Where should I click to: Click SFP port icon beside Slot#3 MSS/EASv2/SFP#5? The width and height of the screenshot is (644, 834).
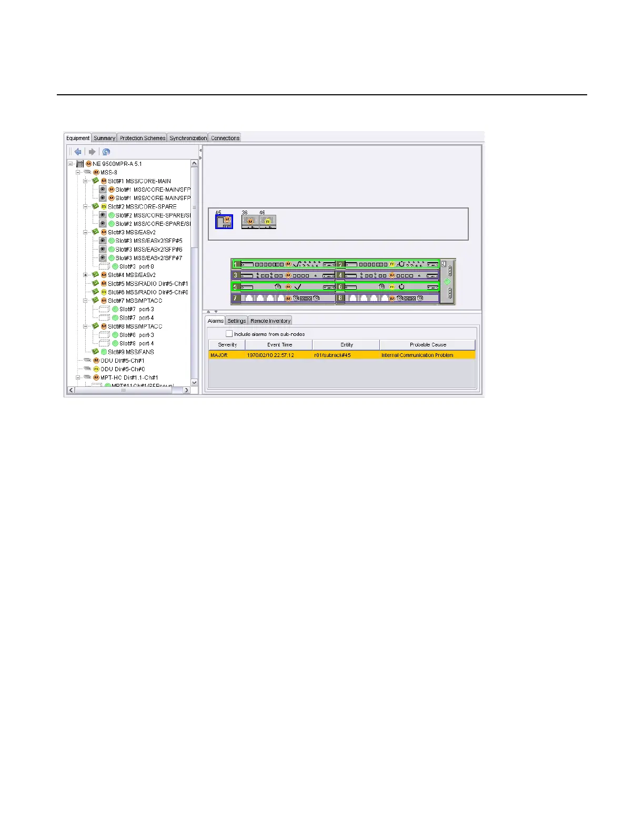point(103,241)
